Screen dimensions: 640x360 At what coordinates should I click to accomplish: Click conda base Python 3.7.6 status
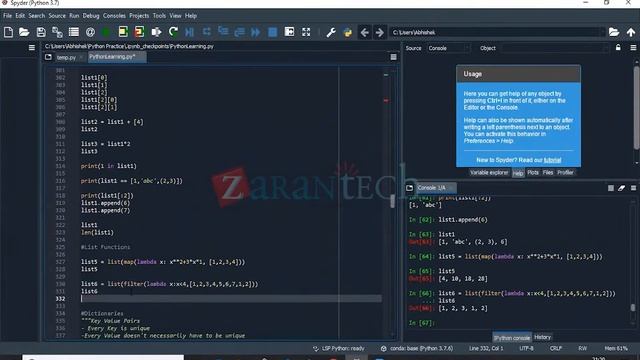pos(417,349)
